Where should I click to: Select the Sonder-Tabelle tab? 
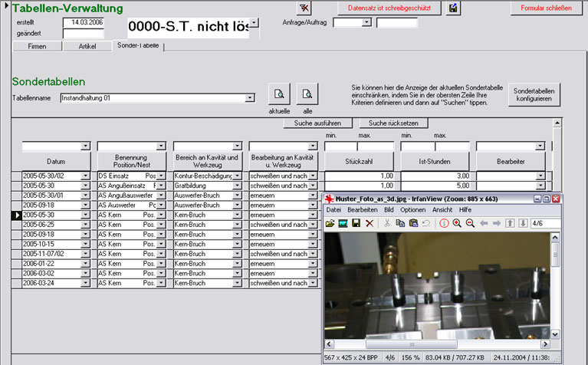[x=138, y=45]
